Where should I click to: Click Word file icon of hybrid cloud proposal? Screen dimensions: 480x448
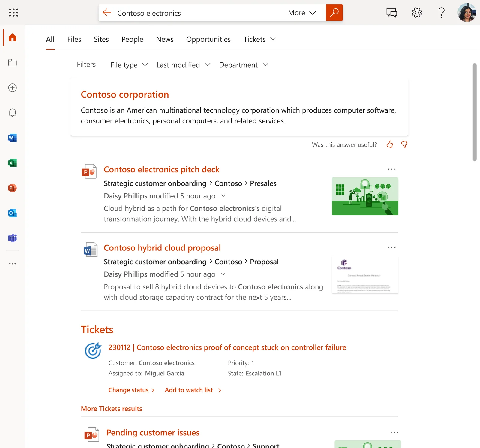(x=91, y=250)
